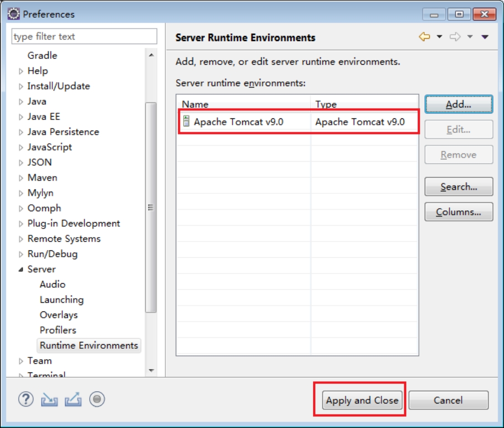Open the Profilers page under Server

(x=58, y=330)
